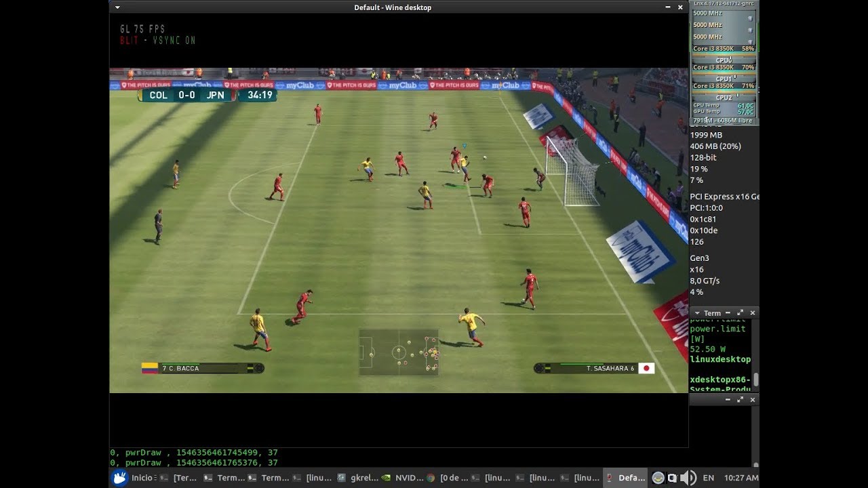Click the Term window scrollbar thumb

[x=755, y=380]
